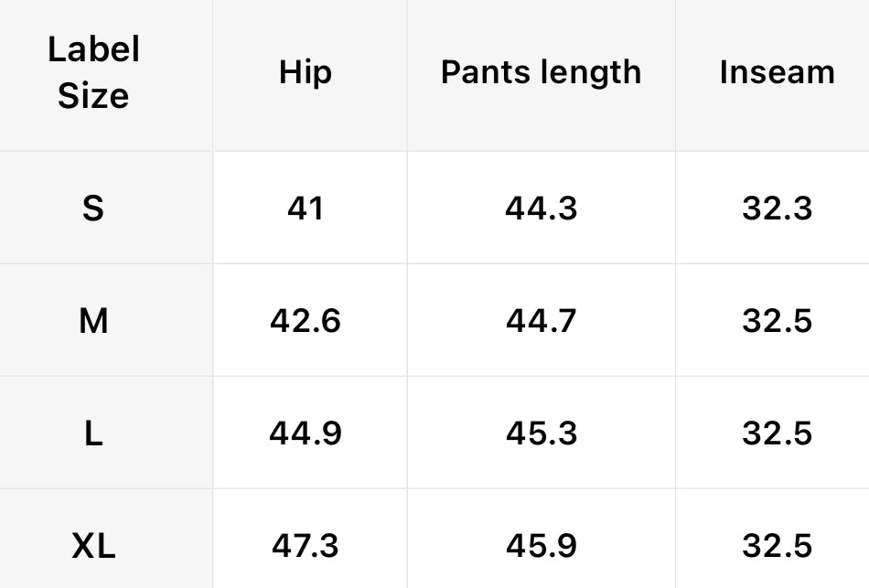The width and height of the screenshot is (869, 588).
Task: Select the XL size row label
Action: (x=93, y=546)
